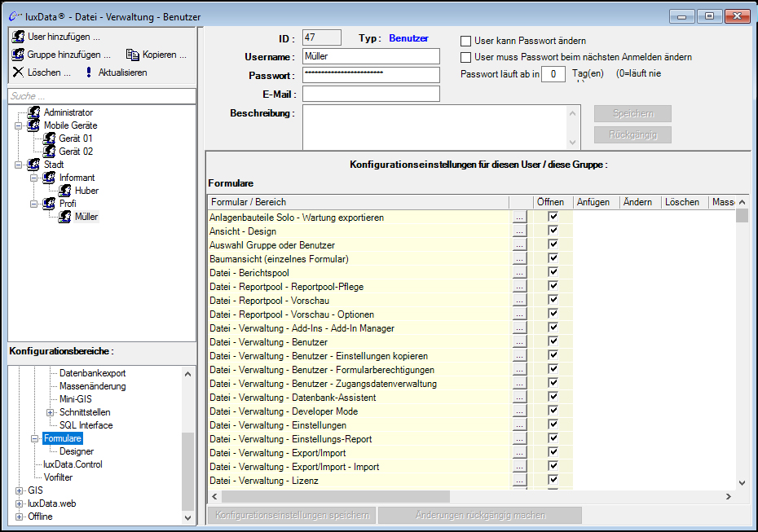Expand the GIS configuration node
Viewport: 758px width, 532px height.
[20, 490]
